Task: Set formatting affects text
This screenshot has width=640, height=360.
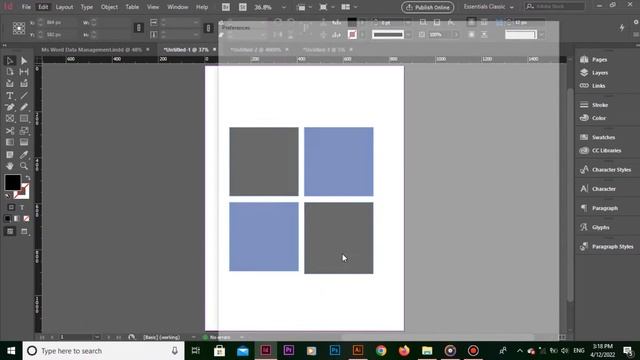Action: tap(22, 207)
